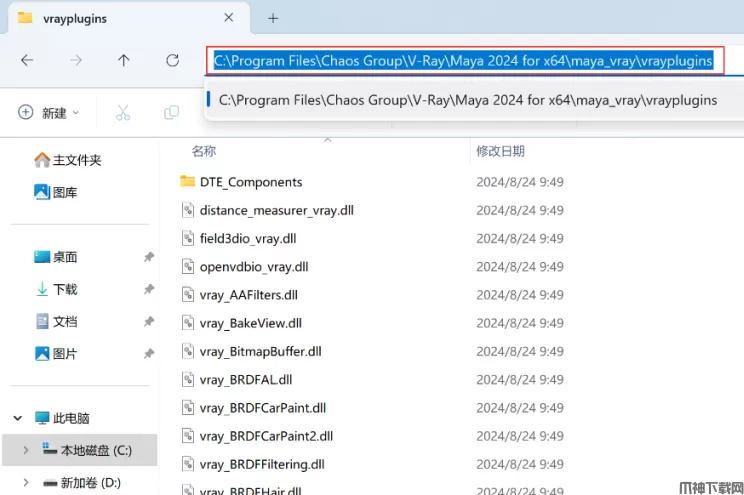744x495 pixels.
Task: Go up one folder level
Action: click(124, 60)
